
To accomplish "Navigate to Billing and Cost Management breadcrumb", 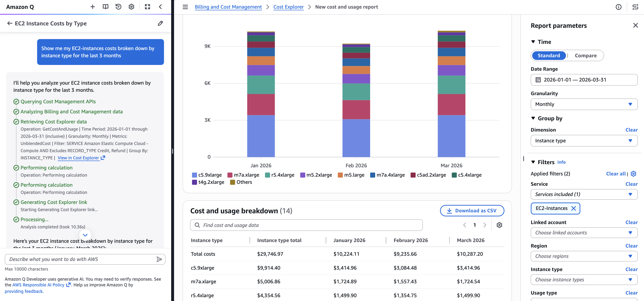I will (228, 7).
